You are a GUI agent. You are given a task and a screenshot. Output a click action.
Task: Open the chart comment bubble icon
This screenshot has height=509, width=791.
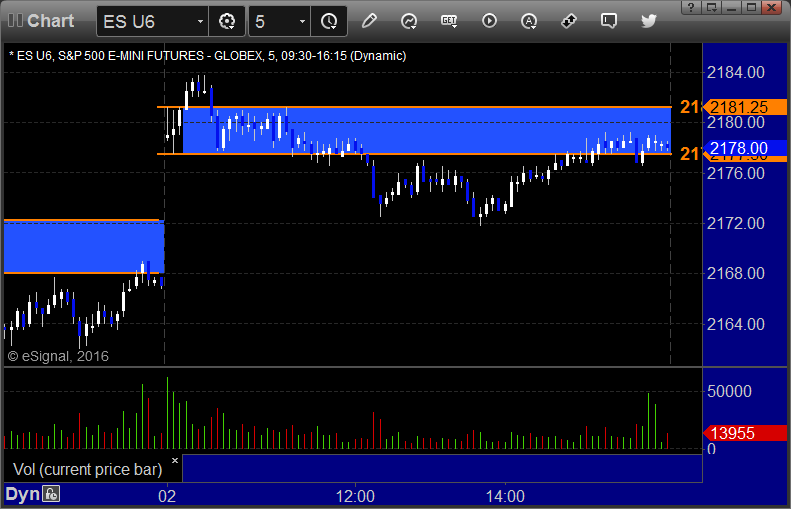point(609,21)
